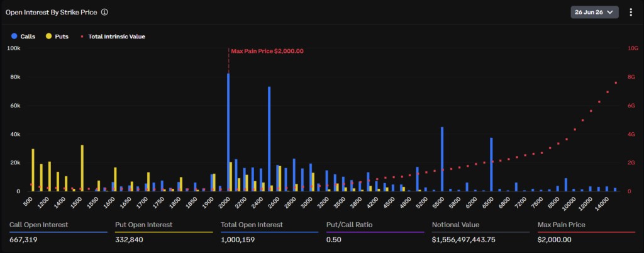The image size is (644, 253).
Task: Click the info icon beside chart title
Action: 105,13
